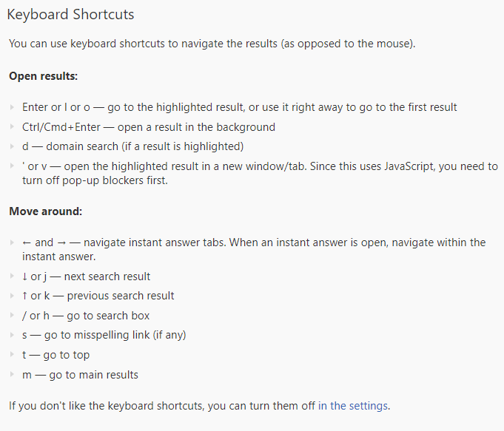Click the 'Move around:' subheading

click(46, 211)
